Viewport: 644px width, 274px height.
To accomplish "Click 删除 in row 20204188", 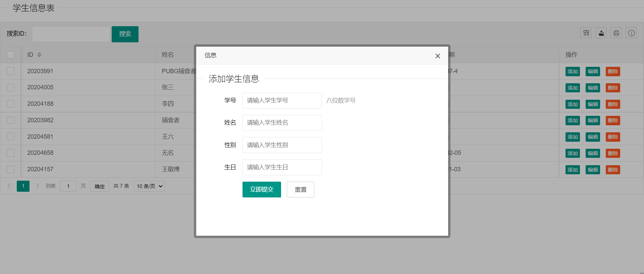I will coord(613,104).
